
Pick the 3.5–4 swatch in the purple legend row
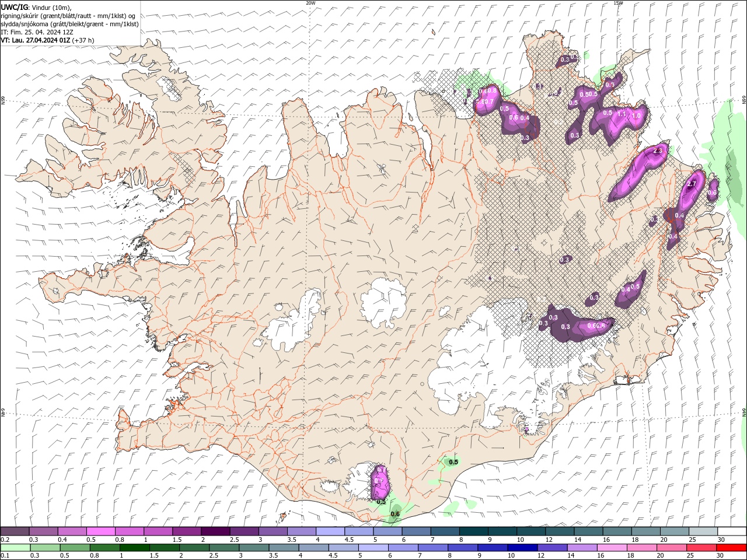click(301, 531)
